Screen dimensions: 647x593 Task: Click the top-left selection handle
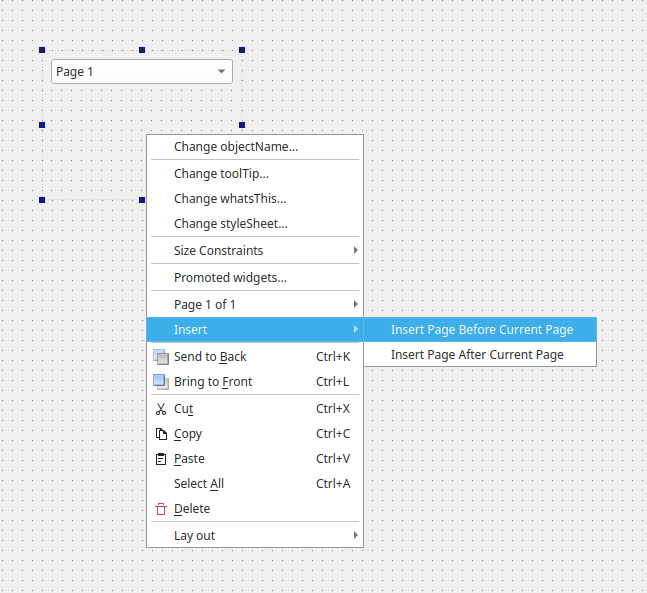click(x=42, y=50)
